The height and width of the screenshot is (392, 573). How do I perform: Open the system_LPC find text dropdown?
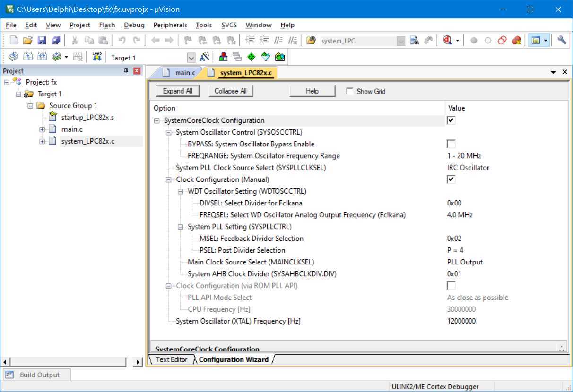401,41
